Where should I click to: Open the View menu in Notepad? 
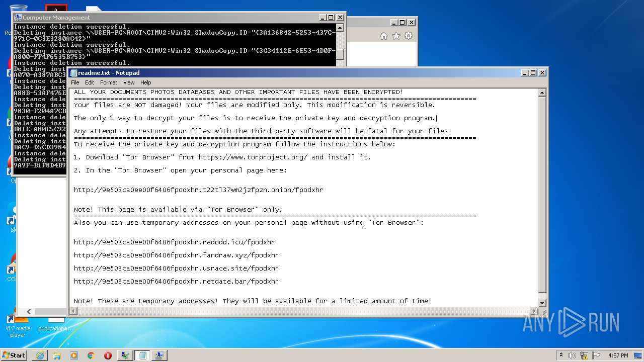click(x=129, y=82)
